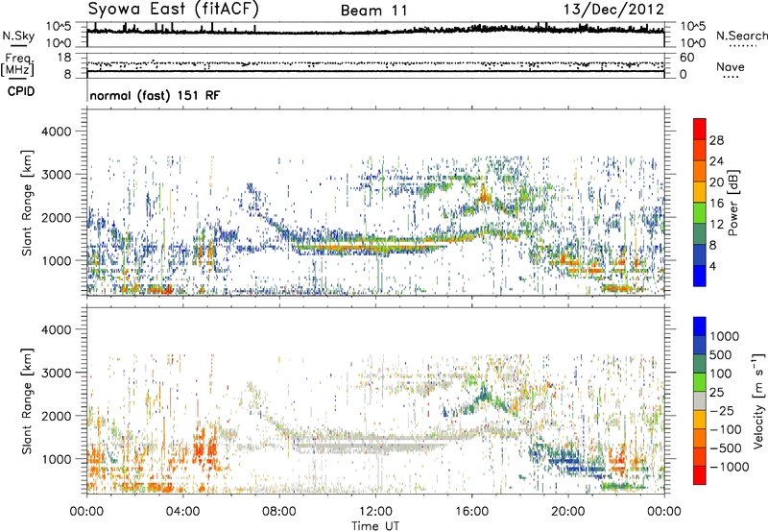768x532 pixels.
Task: Click the 3000 tick on power panel
Action: pos(56,175)
